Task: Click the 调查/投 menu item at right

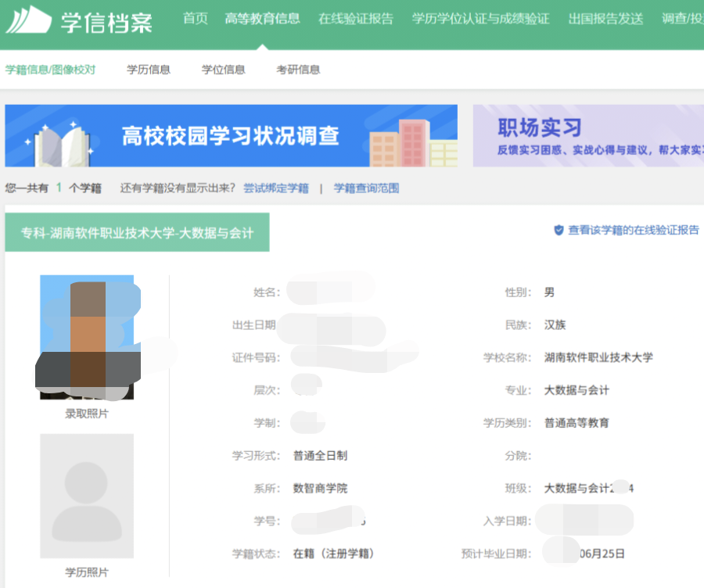Action: pyautogui.click(x=681, y=19)
